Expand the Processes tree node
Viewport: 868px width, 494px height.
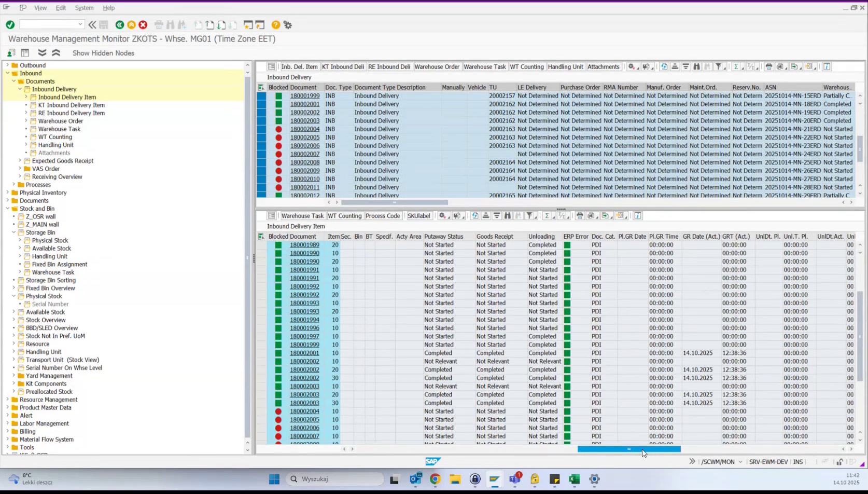14,185
